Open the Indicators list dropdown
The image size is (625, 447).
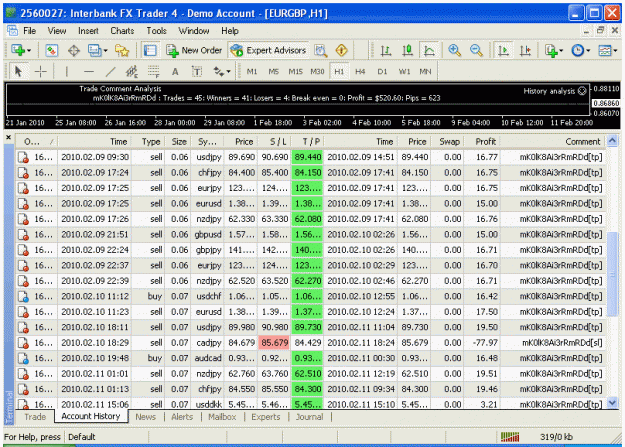click(x=554, y=50)
